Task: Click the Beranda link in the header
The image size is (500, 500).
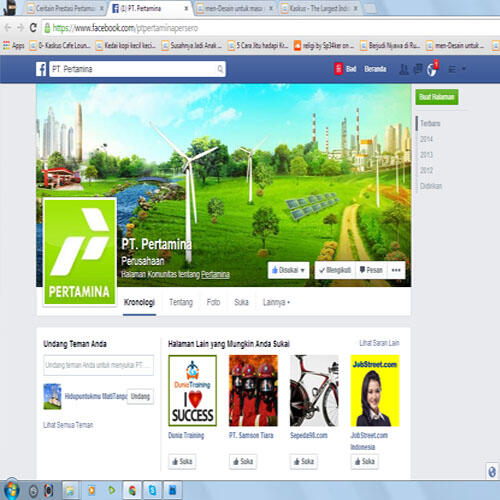Action: point(375,69)
